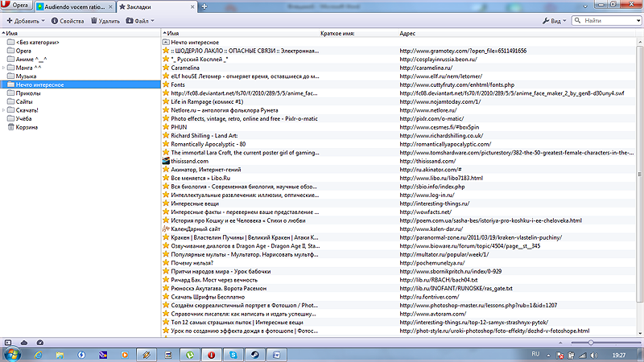Click the Opera Turbo speedometer icon
Screen dimensions: 644x362
(x=39, y=343)
